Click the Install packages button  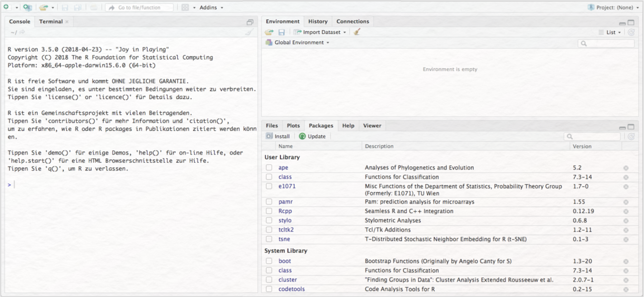point(278,136)
